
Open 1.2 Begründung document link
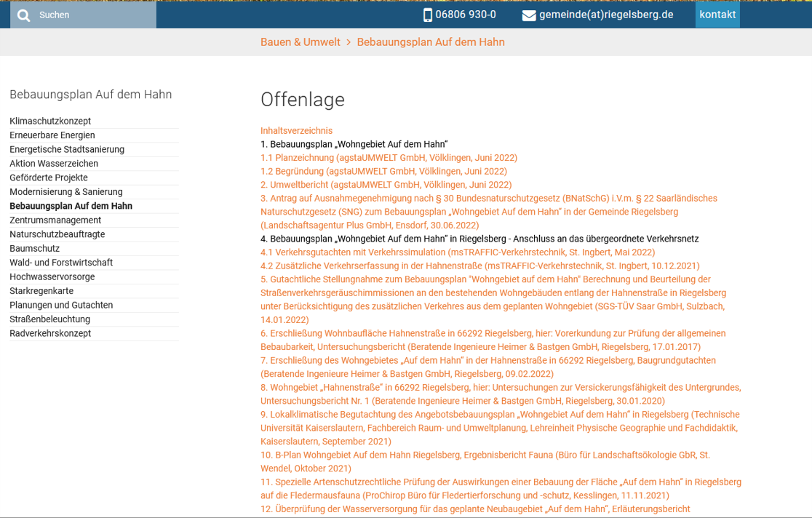[385, 171]
